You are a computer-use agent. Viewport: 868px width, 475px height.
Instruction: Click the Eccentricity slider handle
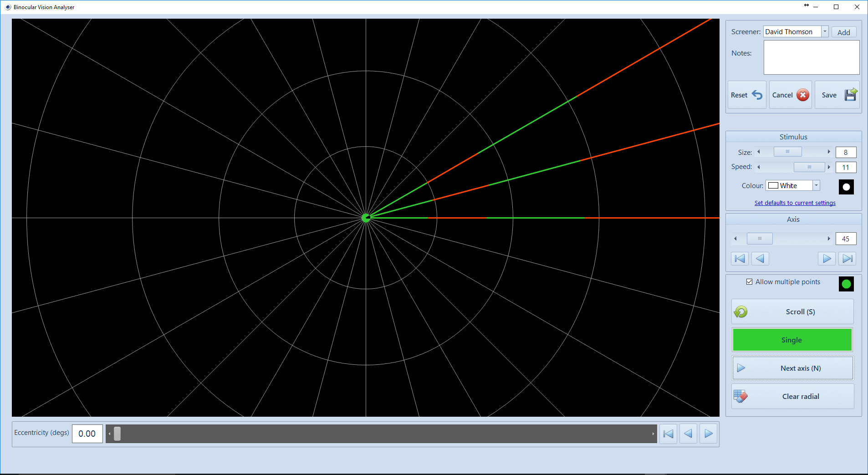click(x=117, y=434)
